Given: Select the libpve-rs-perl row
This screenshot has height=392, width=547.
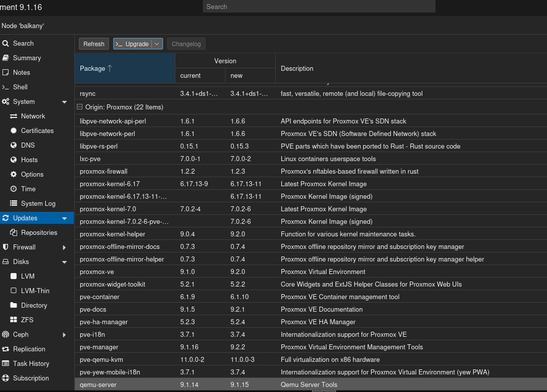Looking at the screenshot, I should [x=311, y=147].
